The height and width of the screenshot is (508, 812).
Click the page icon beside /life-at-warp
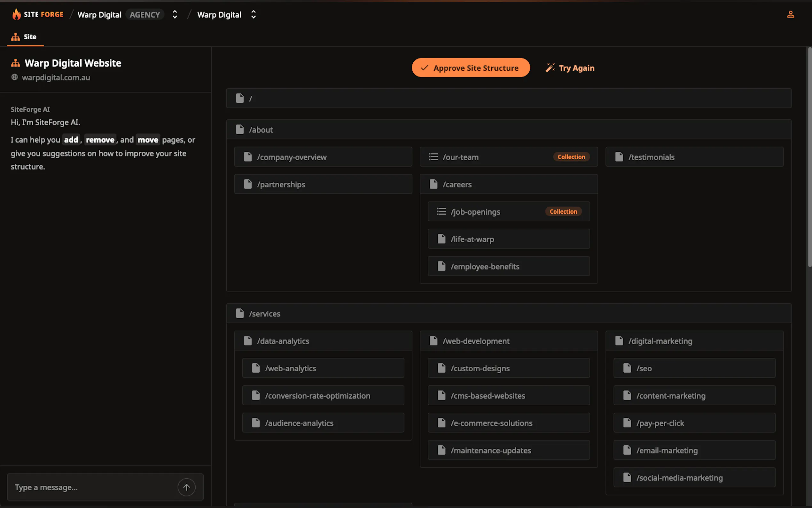coord(441,239)
